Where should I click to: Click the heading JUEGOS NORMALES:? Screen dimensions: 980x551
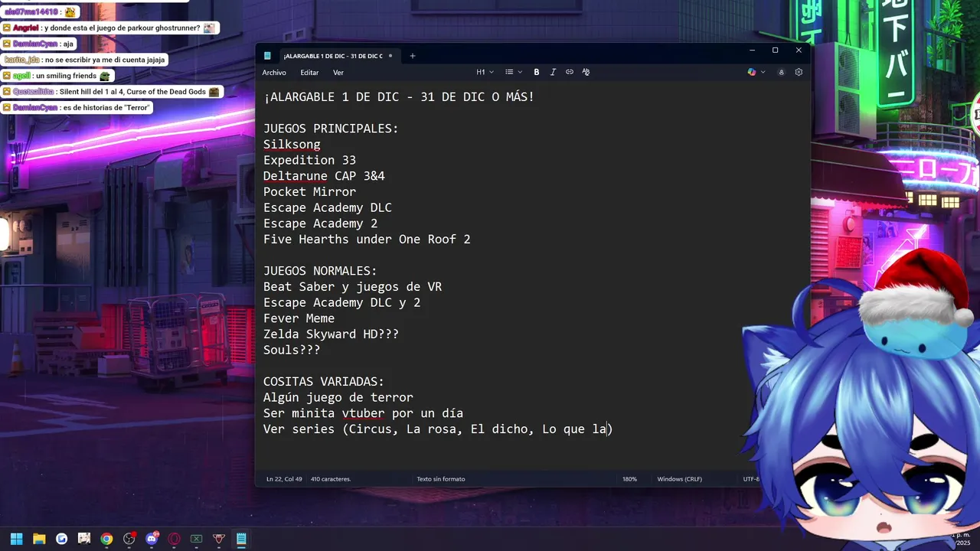coord(320,271)
